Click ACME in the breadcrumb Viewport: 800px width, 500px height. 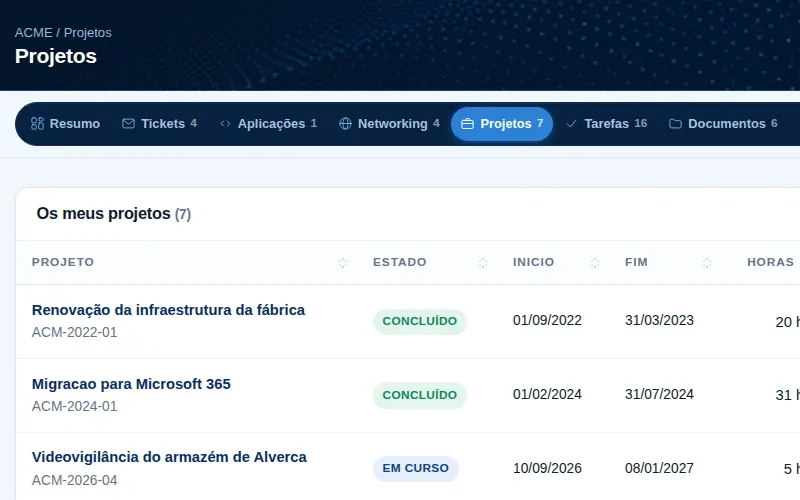click(34, 33)
